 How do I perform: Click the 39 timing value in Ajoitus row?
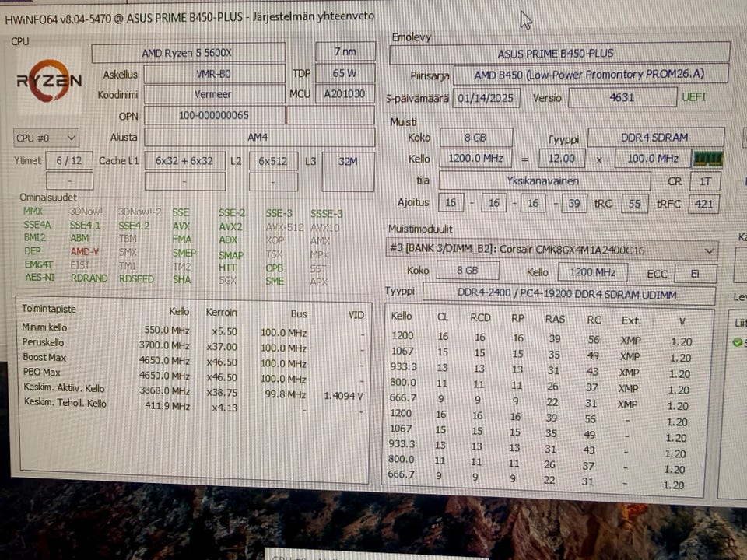click(x=574, y=203)
